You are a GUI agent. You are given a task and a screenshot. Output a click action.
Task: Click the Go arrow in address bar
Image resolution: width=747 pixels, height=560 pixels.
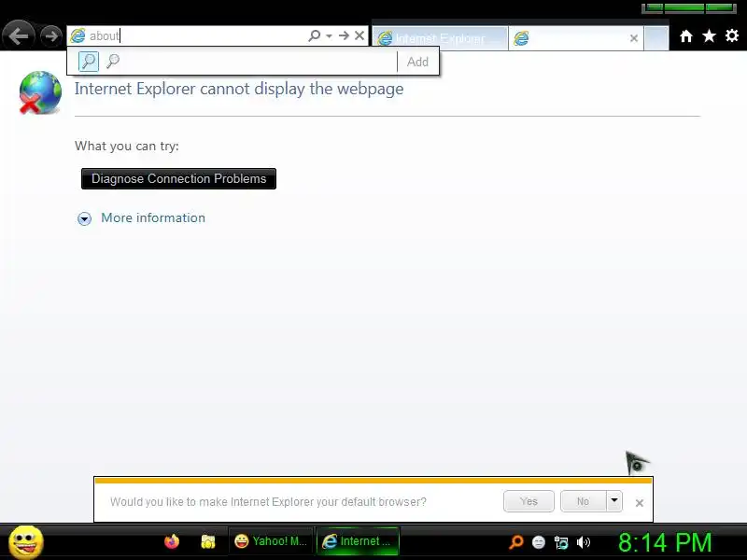tap(344, 35)
